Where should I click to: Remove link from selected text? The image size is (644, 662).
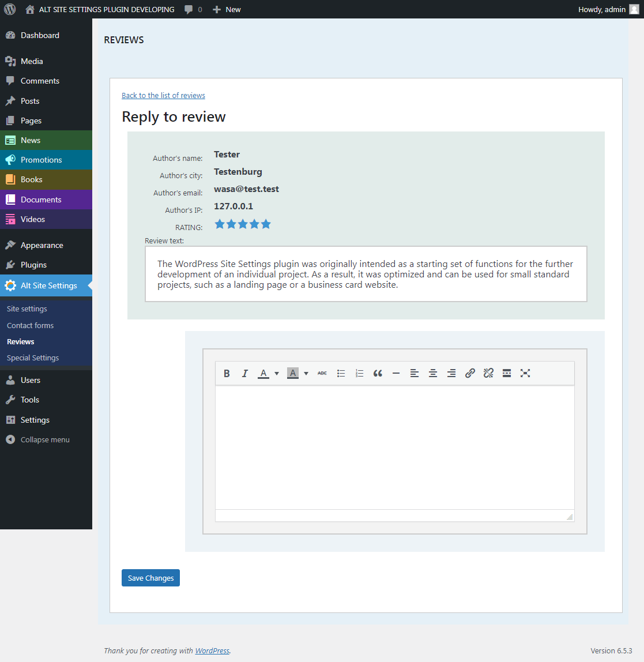[x=488, y=373]
